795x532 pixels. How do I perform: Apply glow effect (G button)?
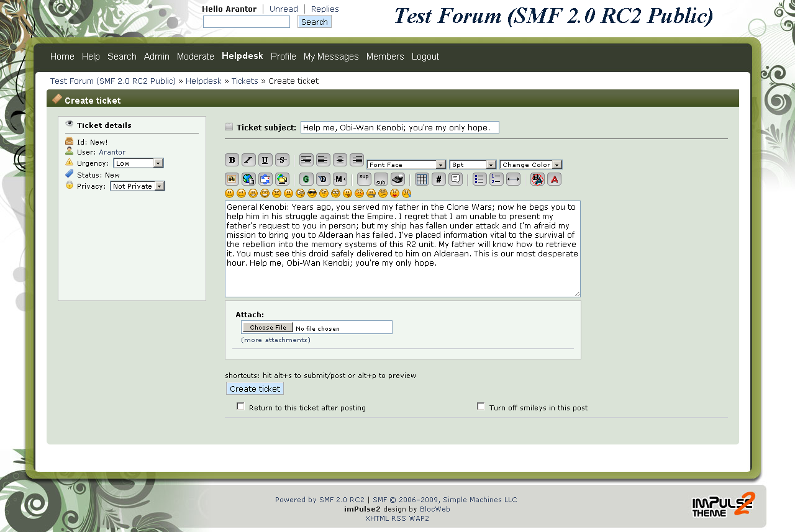(x=306, y=179)
